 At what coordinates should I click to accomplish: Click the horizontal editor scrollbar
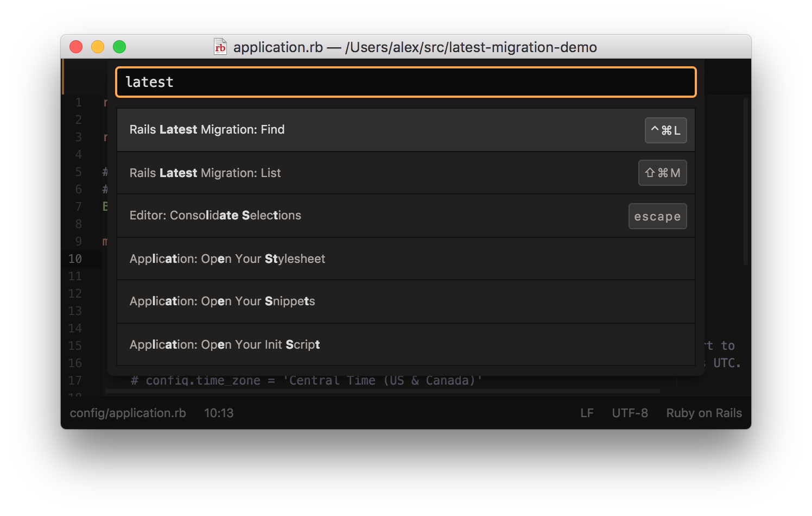coord(383,391)
